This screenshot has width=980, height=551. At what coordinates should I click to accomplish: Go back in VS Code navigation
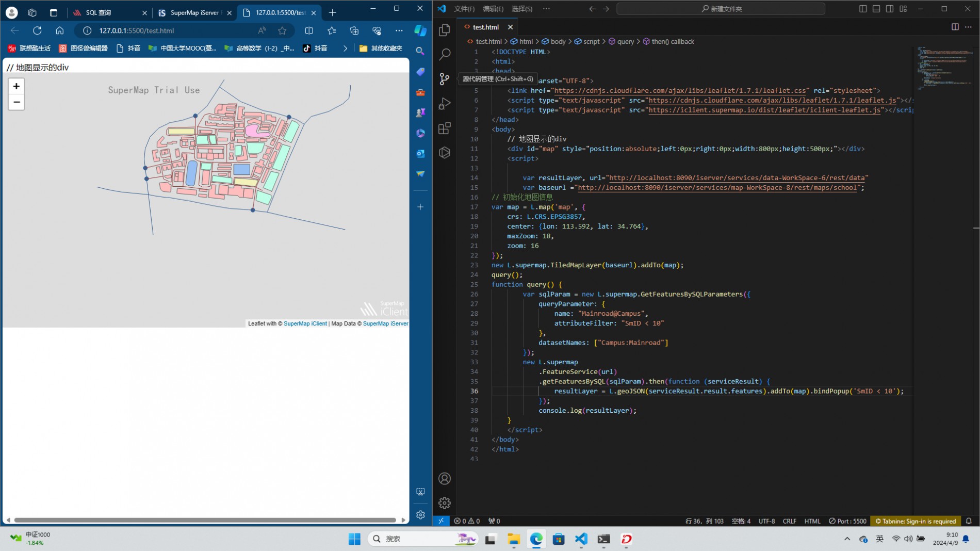[592, 9]
